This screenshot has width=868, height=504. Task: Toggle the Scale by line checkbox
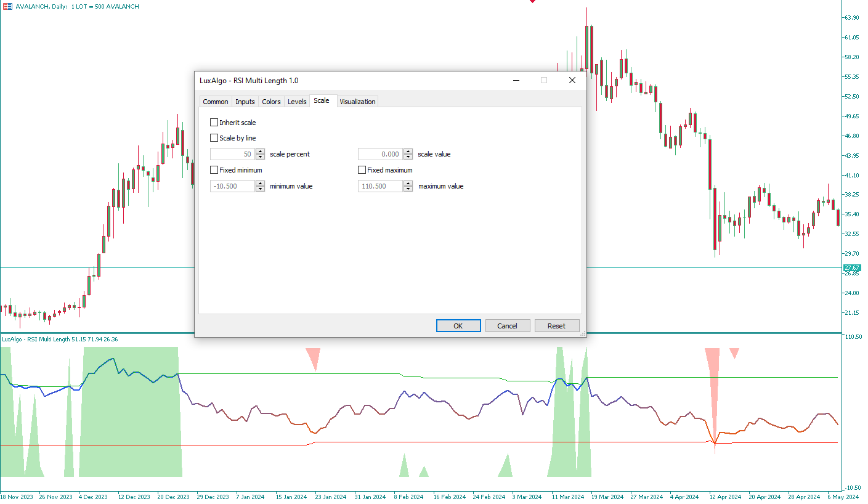point(214,138)
